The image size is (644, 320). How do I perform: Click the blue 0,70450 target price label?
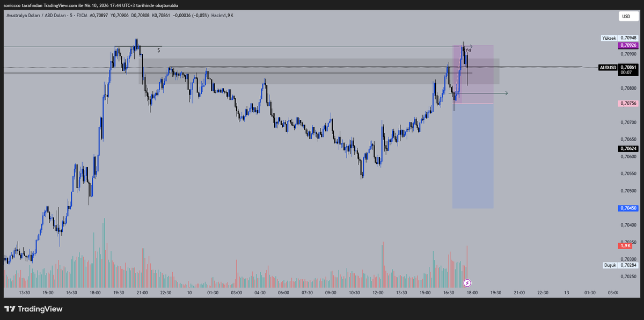click(628, 208)
